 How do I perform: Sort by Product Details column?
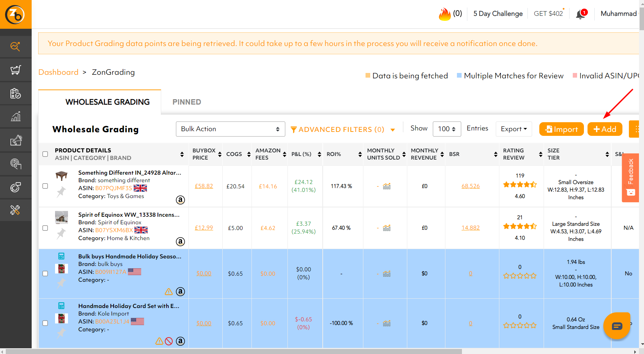pyautogui.click(x=182, y=154)
